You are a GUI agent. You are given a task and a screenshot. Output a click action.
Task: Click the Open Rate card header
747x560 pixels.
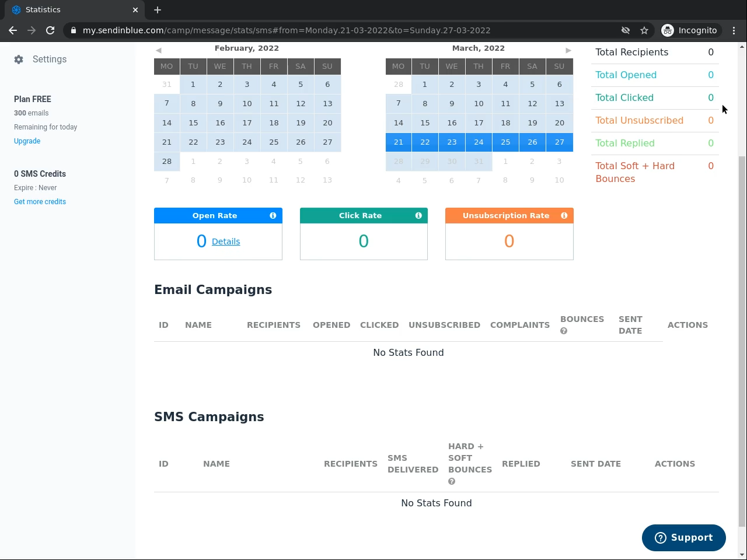click(218, 216)
